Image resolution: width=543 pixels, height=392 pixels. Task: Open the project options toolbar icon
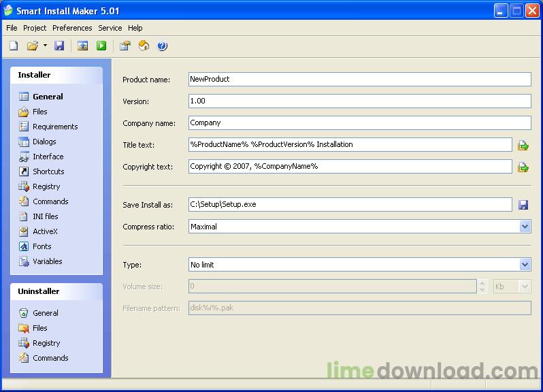(125, 46)
